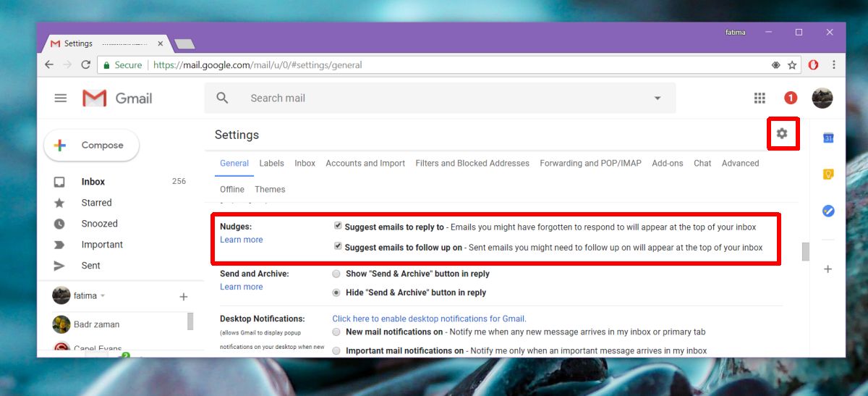This screenshot has height=396, width=868.
Task: Switch to the Labels settings tab
Action: pos(271,164)
